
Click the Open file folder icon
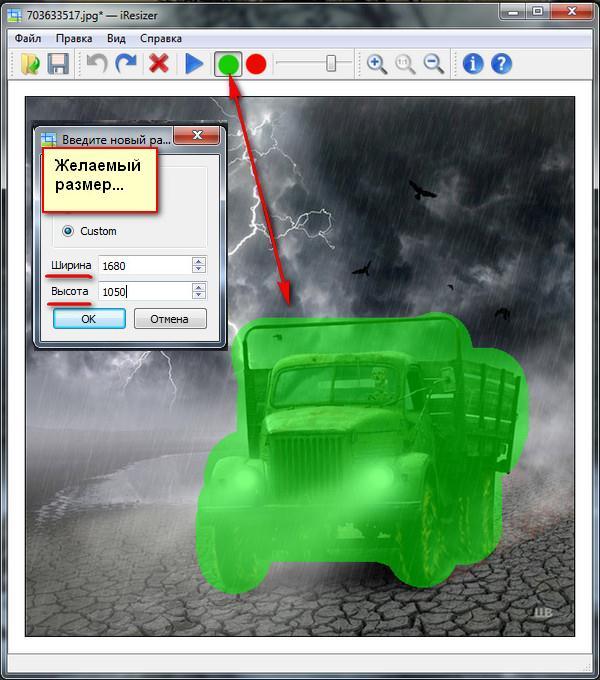point(31,64)
